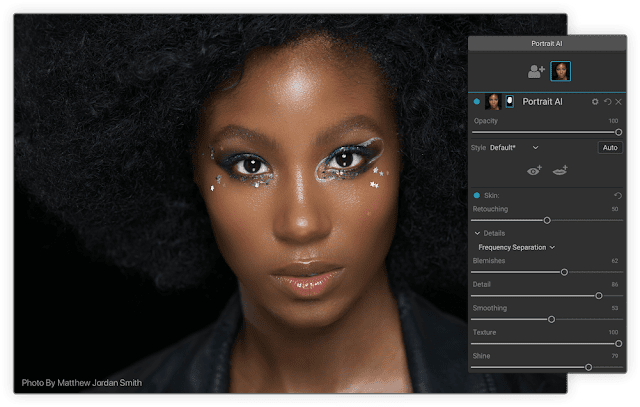Click the Smoothing value 53
640x407 pixels.
[x=615, y=308]
